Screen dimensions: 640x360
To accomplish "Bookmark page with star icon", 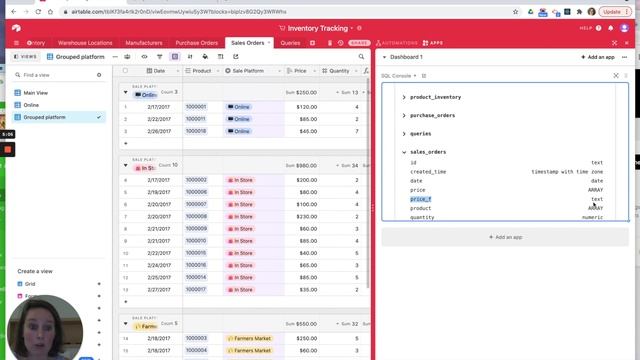I will click(516, 12).
